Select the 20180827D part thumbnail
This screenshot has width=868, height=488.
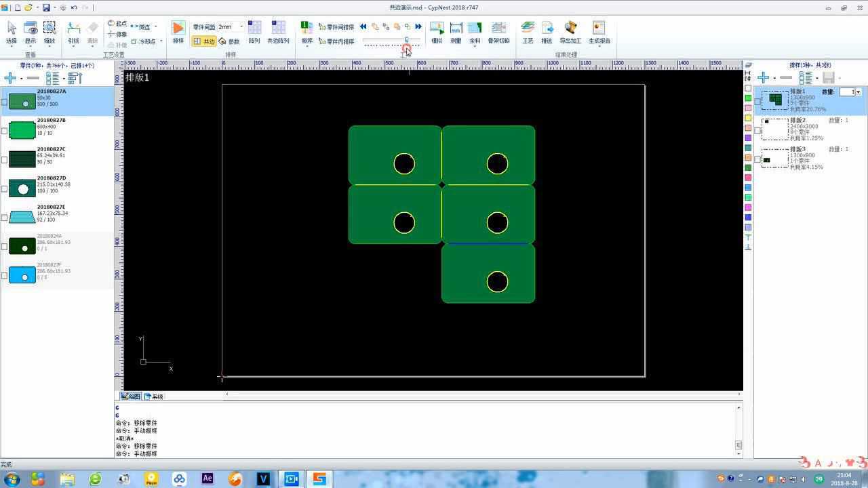[x=22, y=188]
